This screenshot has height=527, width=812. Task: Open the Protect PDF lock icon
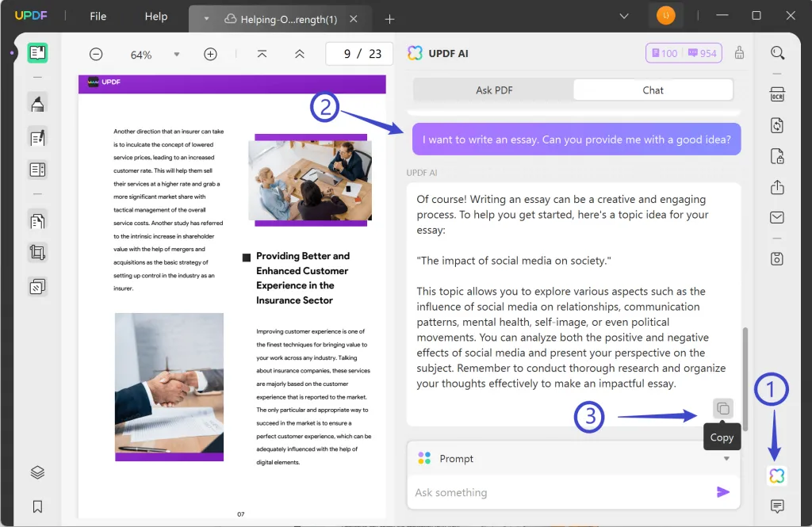pos(777,156)
